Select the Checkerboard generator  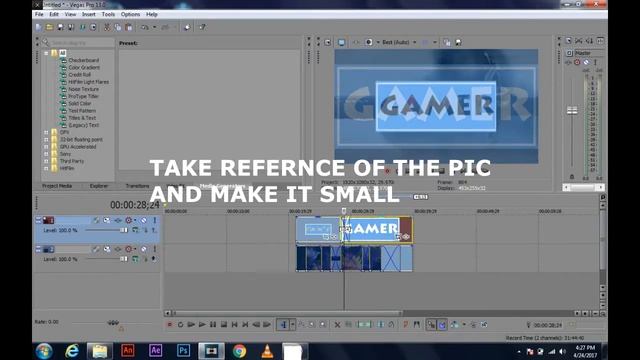pyautogui.click(x=84, y=60)
